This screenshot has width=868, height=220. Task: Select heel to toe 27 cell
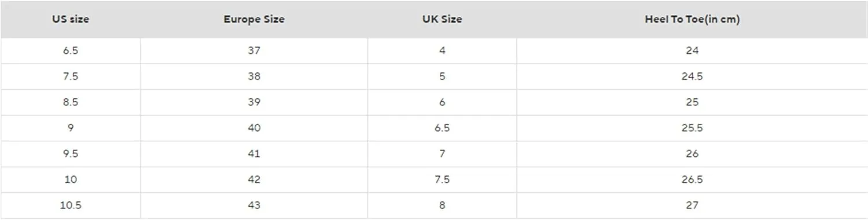pyautogui.click(x=692, y=206)
